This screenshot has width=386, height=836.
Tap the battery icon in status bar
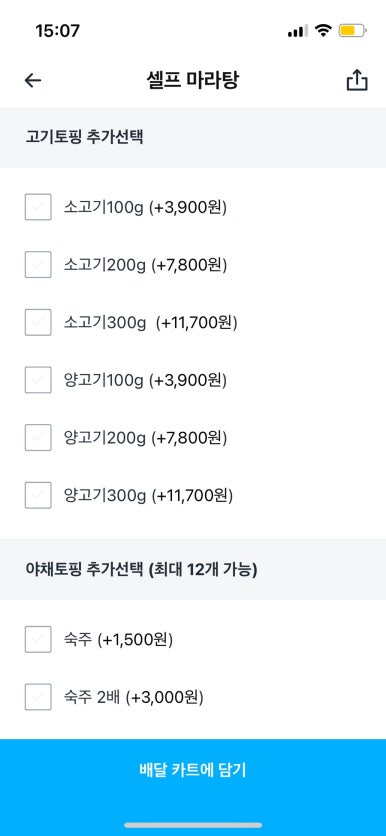click(352, 31)
